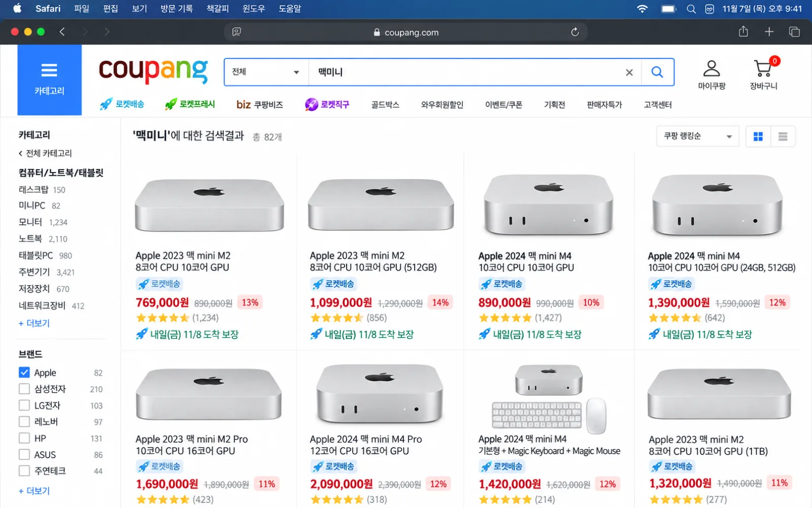Image resolution: width=812 pixels, height=508 pixels.
Task: Switch to list view layout icon
Action: [x=783, y=137]
